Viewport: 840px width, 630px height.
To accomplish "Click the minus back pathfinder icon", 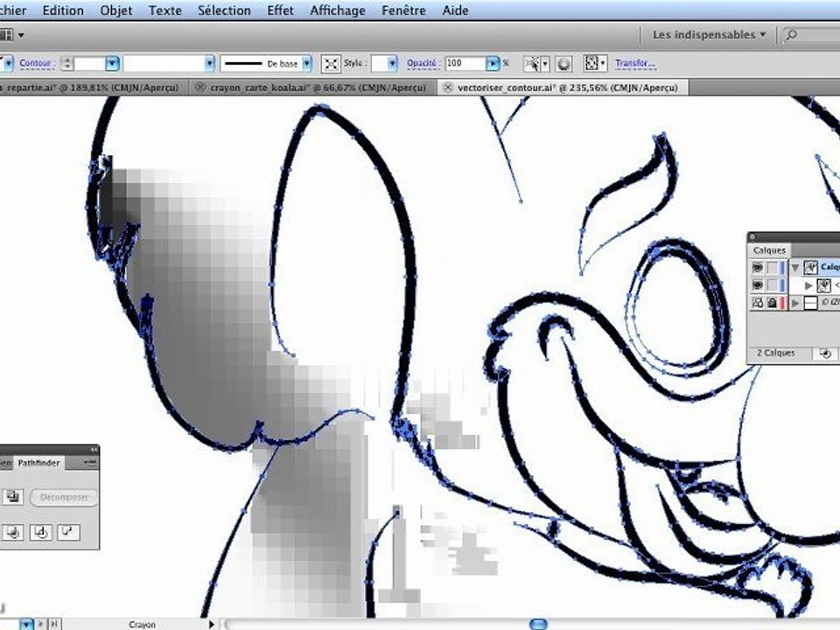I will (x=68, y=533).
